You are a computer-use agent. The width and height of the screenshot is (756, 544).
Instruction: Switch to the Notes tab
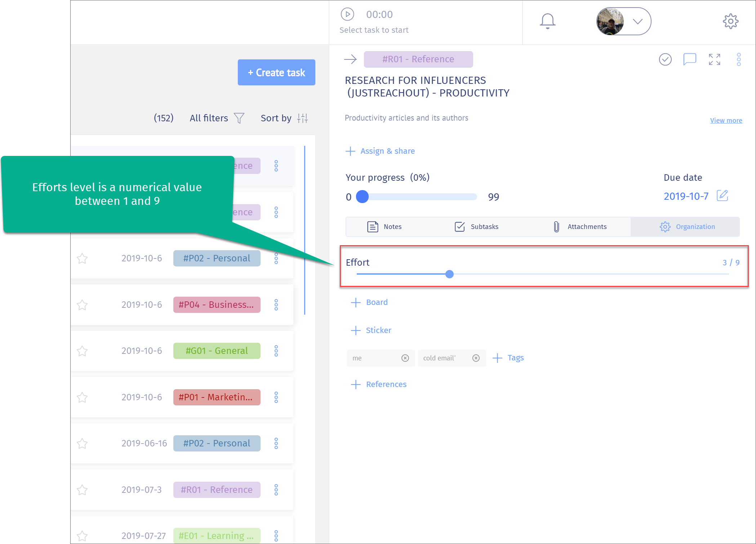pyautogui.click(x=384, y=226)
